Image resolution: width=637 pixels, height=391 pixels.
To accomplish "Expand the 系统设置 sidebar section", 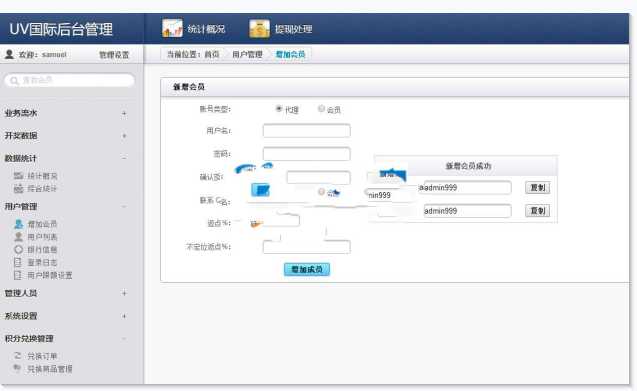I will tap(124, 316).
